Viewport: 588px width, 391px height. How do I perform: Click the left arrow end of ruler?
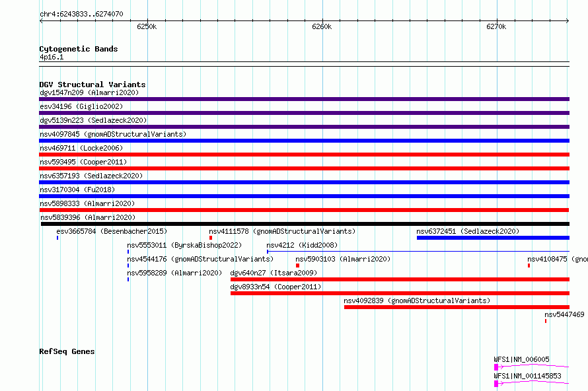[x=41, y=20]
